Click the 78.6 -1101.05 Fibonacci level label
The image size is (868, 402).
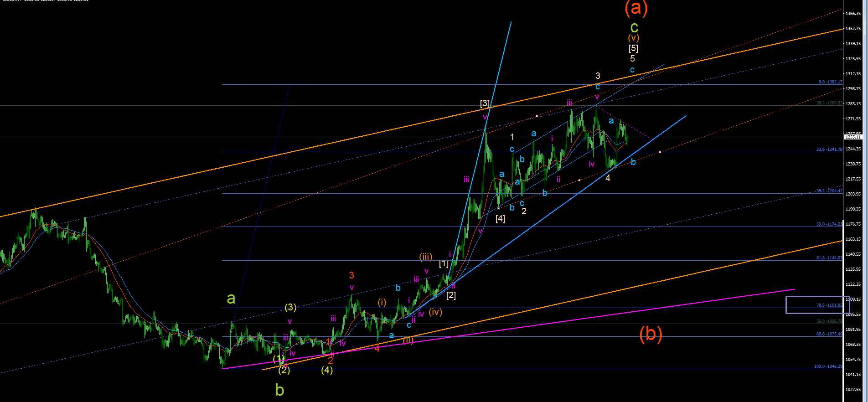829,305
